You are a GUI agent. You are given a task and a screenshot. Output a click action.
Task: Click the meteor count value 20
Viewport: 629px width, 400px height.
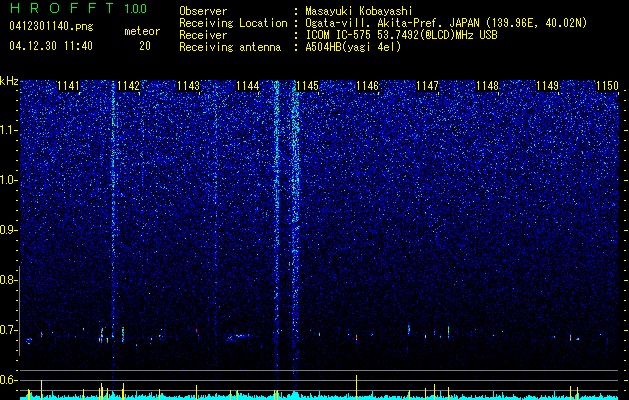[x=145, y=46]
